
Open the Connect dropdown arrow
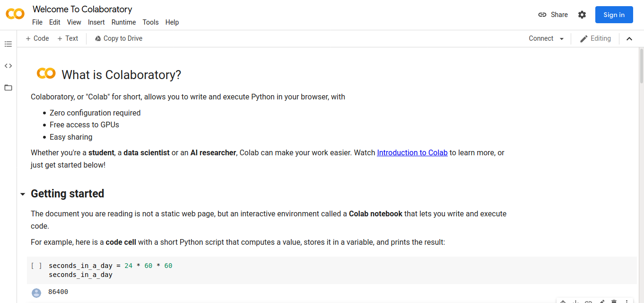pos(562,39)
